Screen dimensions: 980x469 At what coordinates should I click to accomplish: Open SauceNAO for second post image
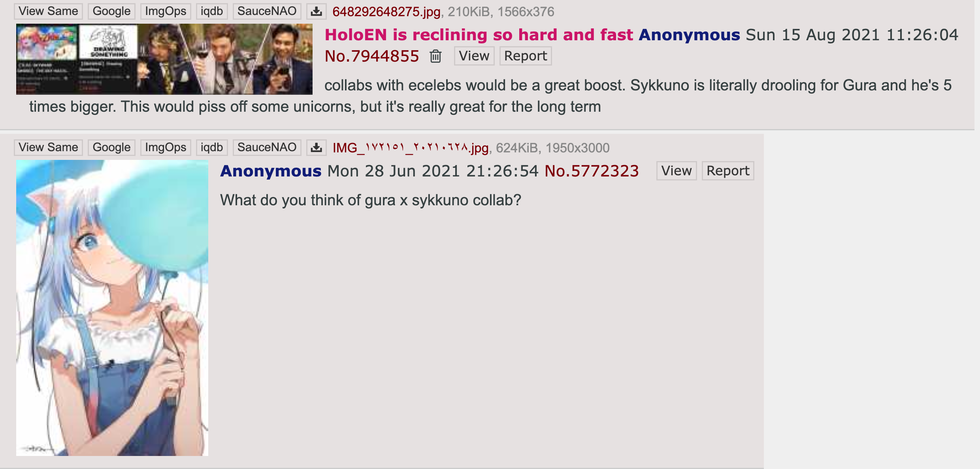point(267,148)
